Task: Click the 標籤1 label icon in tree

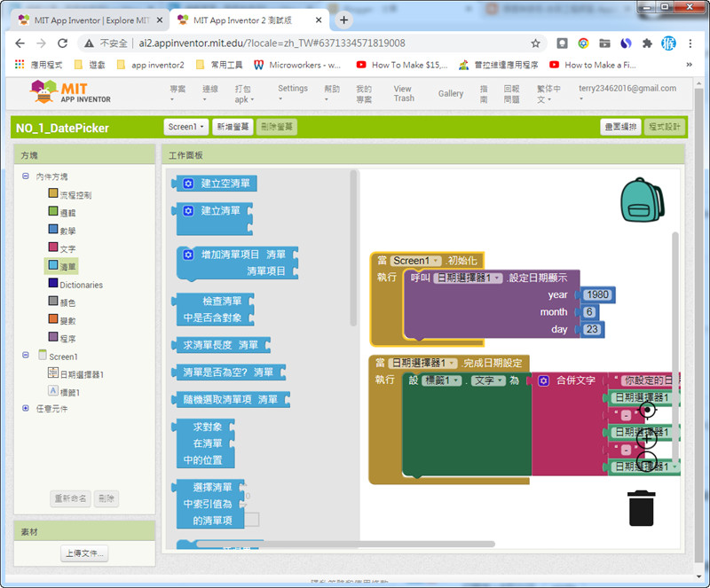Action: (53, 391)
